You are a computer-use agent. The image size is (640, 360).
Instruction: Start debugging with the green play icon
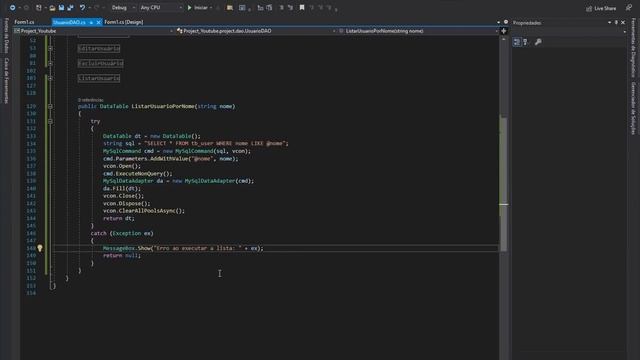click(189, 8)
